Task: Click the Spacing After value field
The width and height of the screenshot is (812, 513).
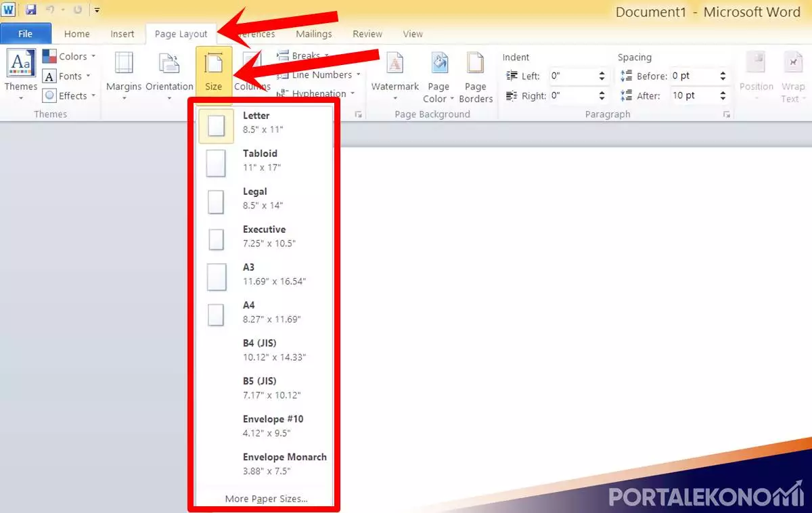Action: [693, 95]
